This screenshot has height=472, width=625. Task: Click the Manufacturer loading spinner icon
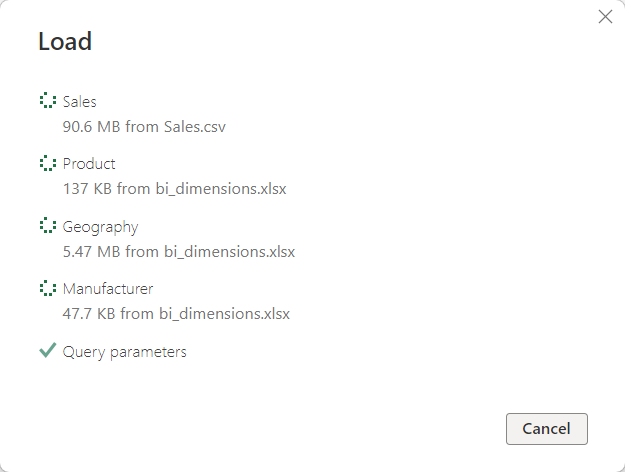[x=46, y=289]
